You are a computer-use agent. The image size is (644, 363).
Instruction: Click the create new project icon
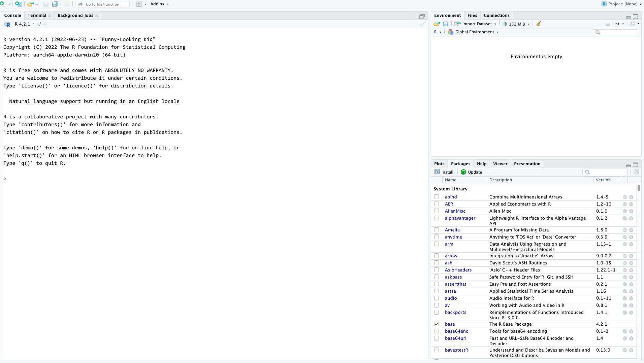pyautogui.click(x=18, y=4)
